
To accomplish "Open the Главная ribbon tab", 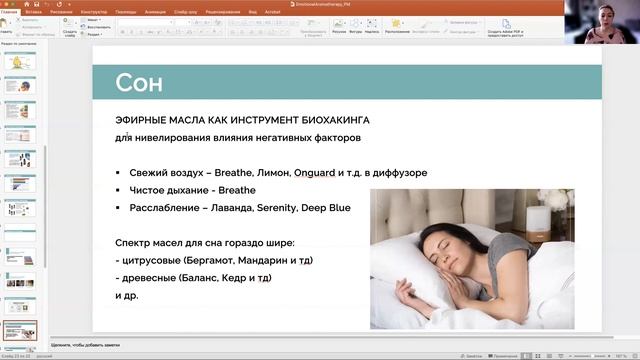I will 9,12.
